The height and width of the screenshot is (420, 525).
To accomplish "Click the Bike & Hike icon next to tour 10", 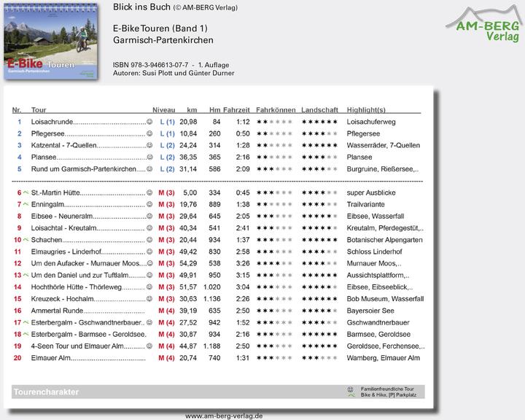I will click(x=26, y=239).
